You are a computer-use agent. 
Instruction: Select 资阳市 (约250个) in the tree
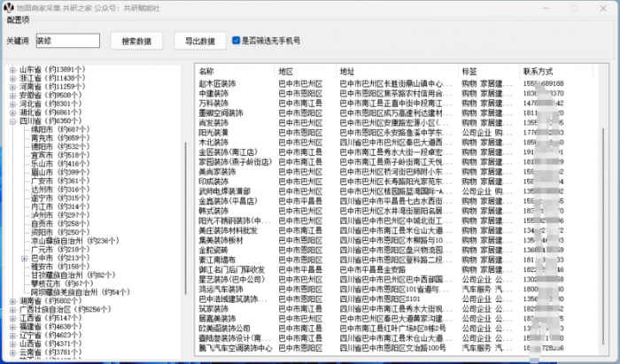click(60, 232)
